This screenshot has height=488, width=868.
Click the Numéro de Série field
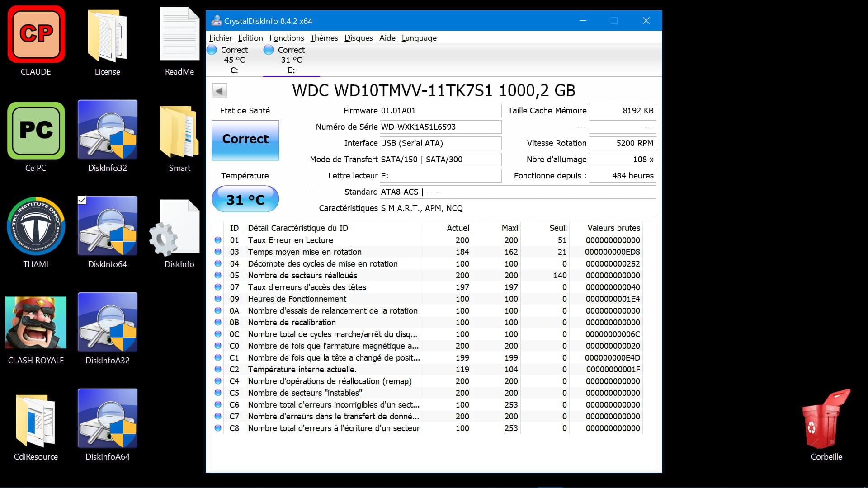click(440, 127)
